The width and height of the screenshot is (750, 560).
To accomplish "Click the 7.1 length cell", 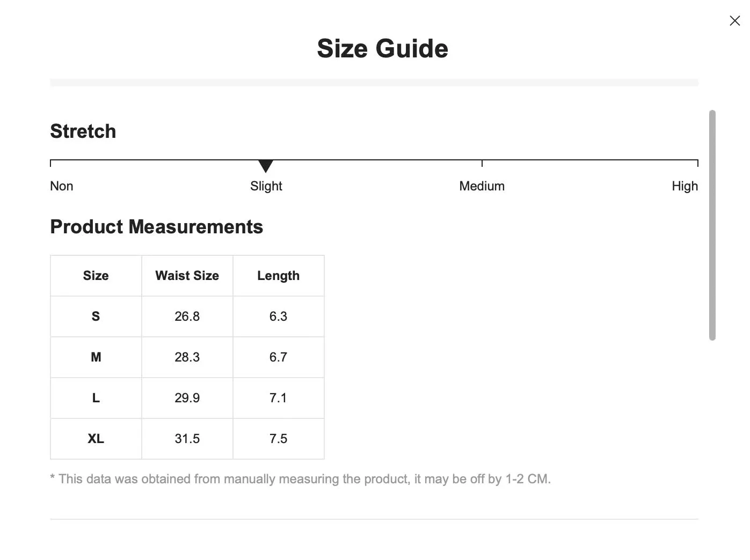I will (279, 398).
